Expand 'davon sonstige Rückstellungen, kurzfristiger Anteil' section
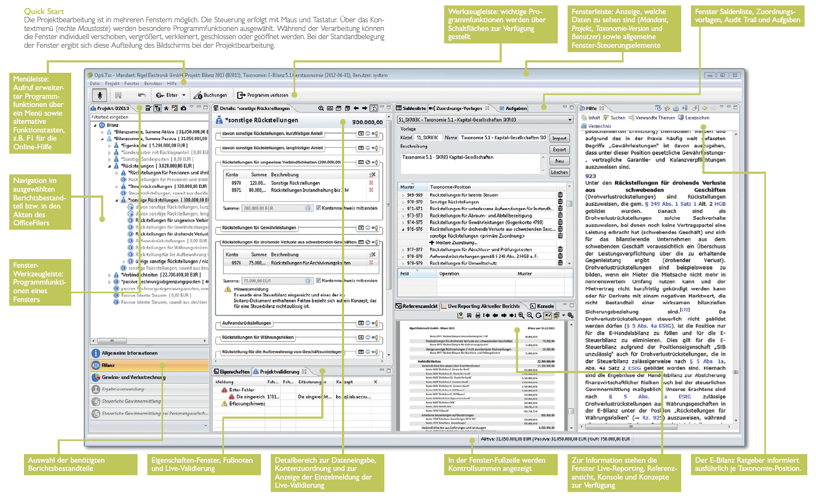This screenshot has height=504, width=816. click(x=361, y=134)
